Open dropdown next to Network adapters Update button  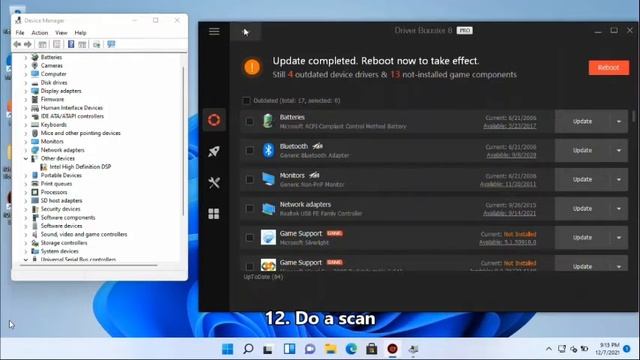[619, 209]
